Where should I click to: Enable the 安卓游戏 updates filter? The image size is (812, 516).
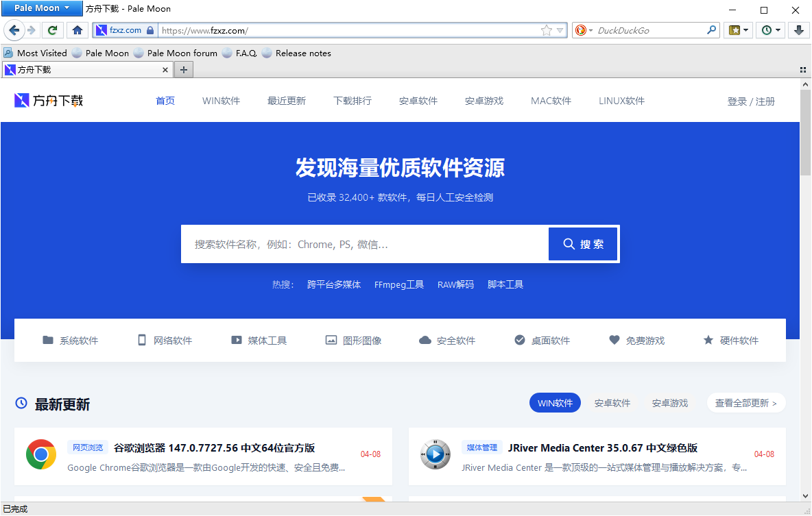pyautogui.click(x=669, y=403)
